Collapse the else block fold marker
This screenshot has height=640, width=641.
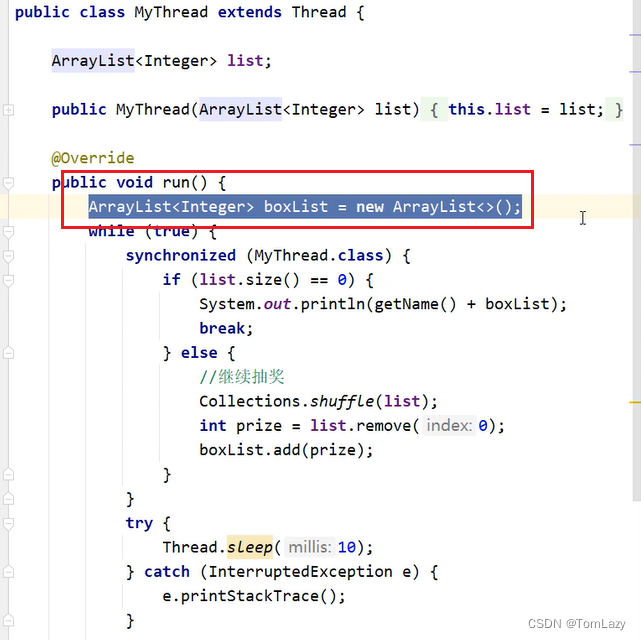tap(8, 353)
